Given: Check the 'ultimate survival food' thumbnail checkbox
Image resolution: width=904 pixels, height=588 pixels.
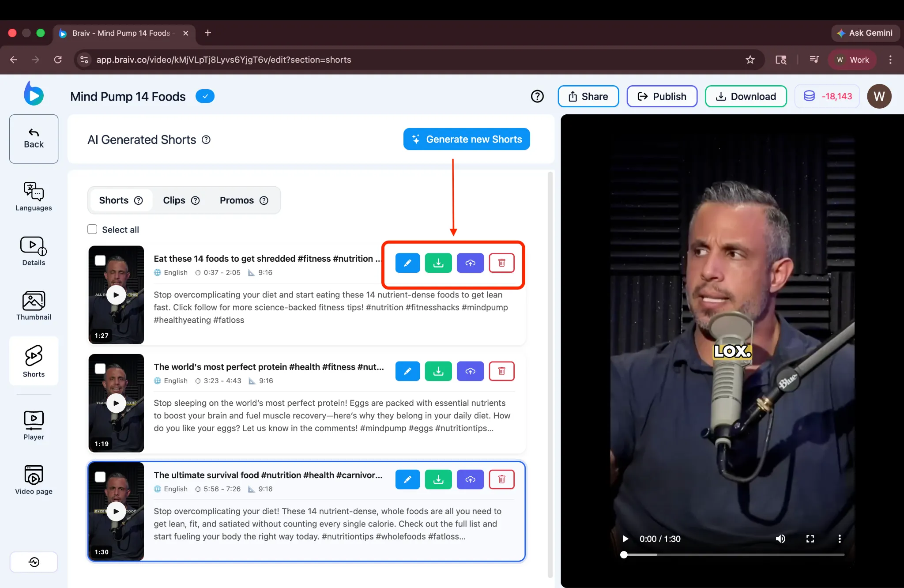Looking at the screenshot, I should [x=100, y=477].
